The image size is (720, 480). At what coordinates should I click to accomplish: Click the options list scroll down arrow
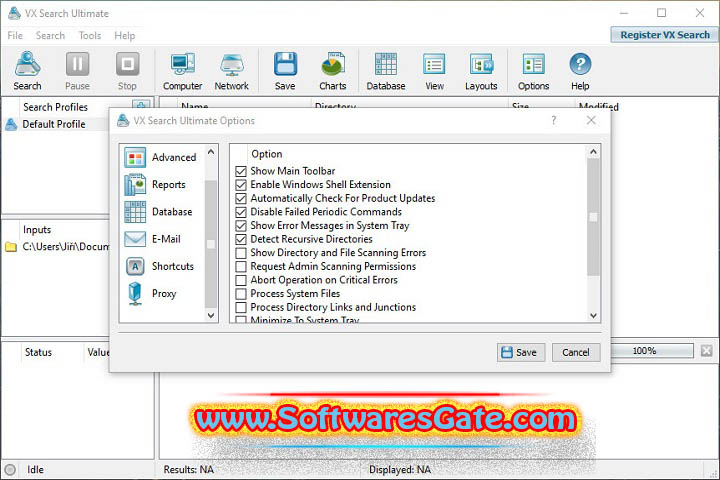coord(593,316)
